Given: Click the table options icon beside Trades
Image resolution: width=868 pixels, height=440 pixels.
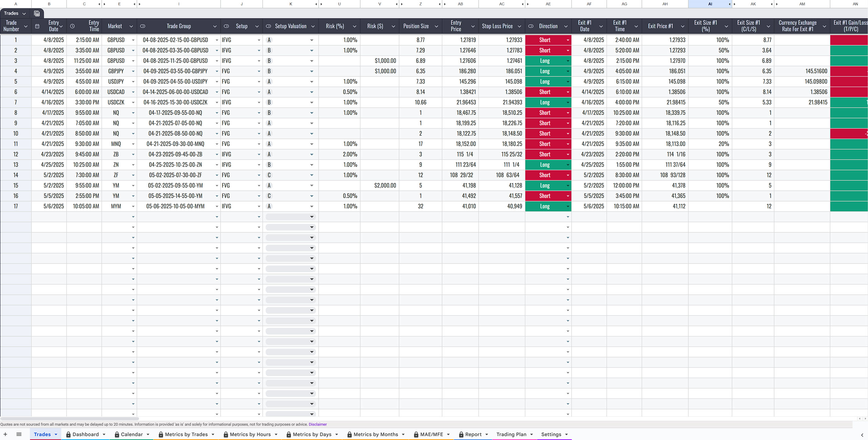Looking at the screenshot, I should (37, 14).
